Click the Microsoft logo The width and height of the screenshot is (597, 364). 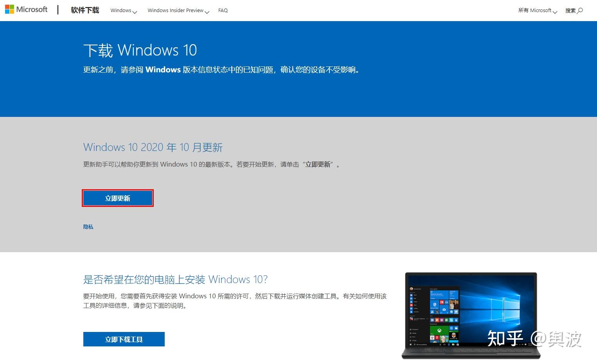pos(26,9)
